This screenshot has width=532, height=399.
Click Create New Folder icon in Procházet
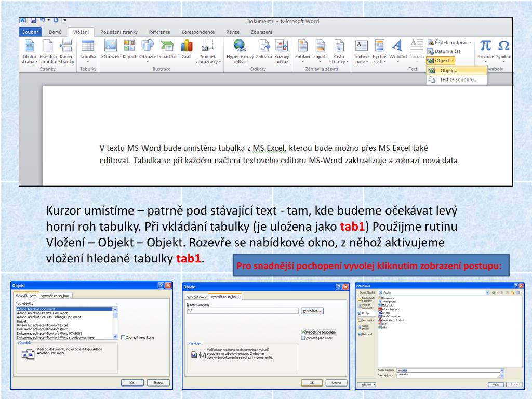pyautogui.click(x=513, y=292)
